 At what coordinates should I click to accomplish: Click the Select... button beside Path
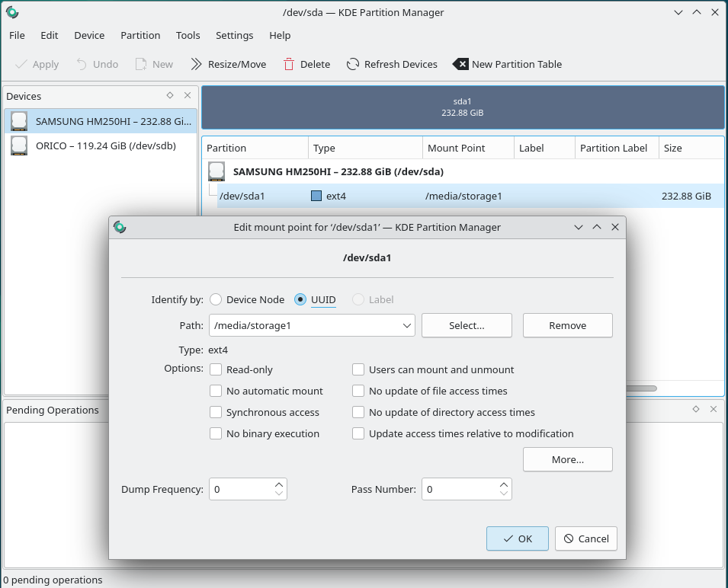click(467, 326)
